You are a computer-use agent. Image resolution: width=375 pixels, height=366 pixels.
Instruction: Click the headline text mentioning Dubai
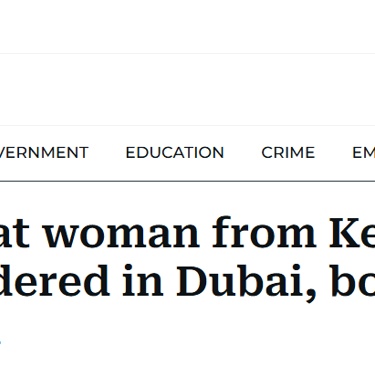coord(187,282)
